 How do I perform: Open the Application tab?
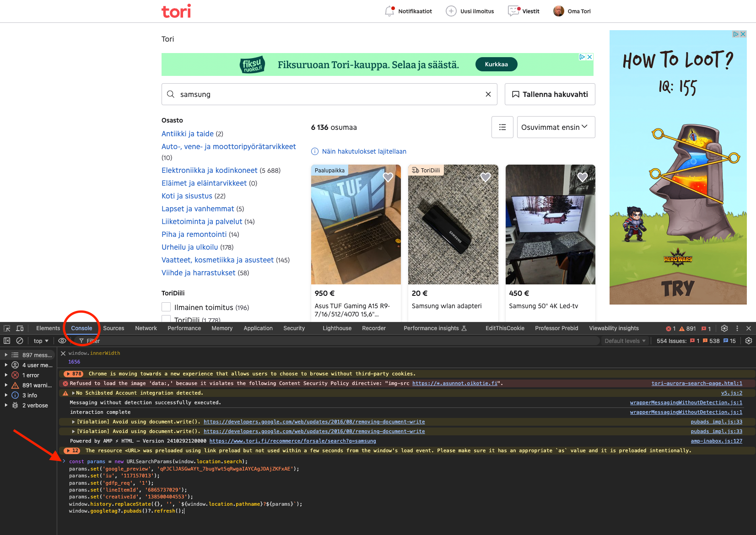258,328
